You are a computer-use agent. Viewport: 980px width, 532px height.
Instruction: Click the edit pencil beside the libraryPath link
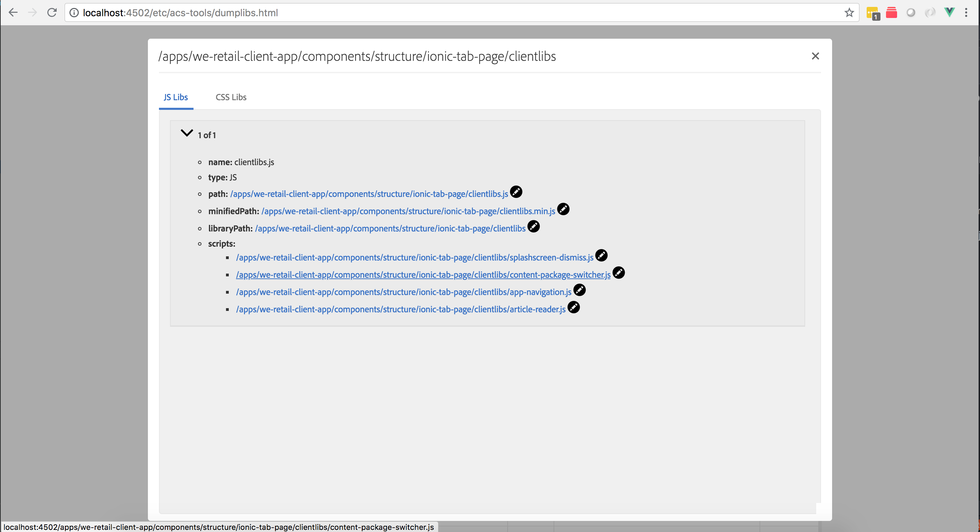pos(534,226)
